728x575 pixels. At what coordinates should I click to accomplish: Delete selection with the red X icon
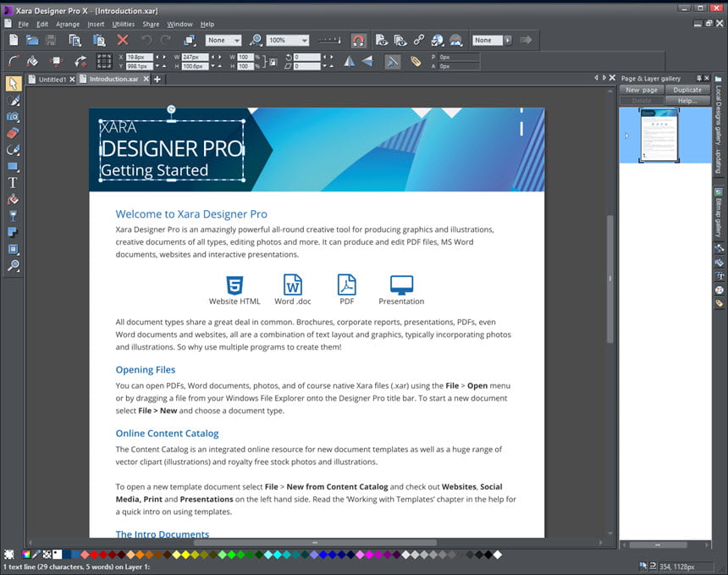pos(123,40)
